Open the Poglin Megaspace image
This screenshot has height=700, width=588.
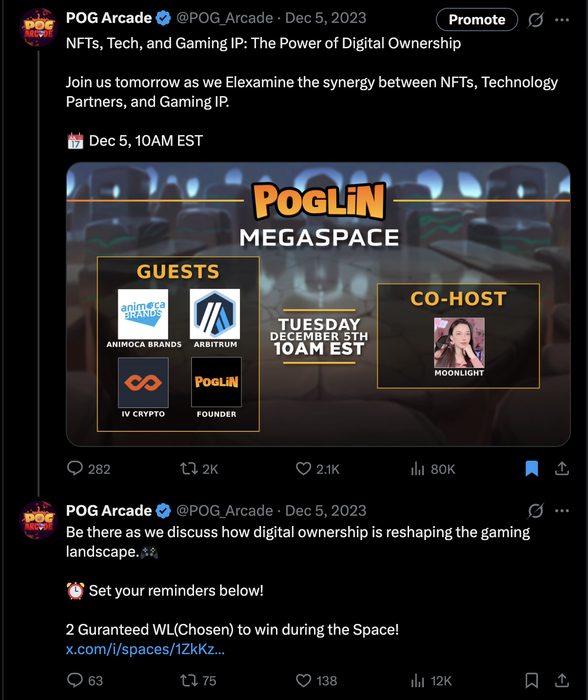[x=318, y=304]
